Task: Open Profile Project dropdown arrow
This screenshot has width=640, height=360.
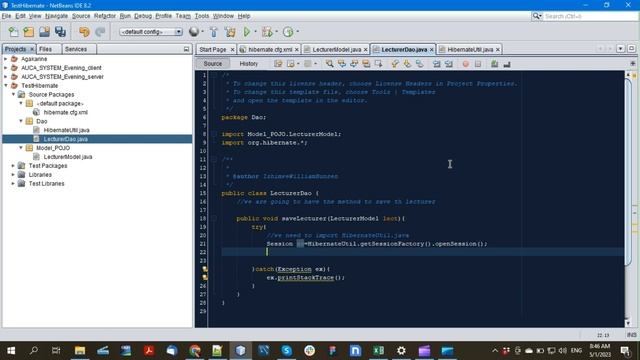Action: (298, 32)
